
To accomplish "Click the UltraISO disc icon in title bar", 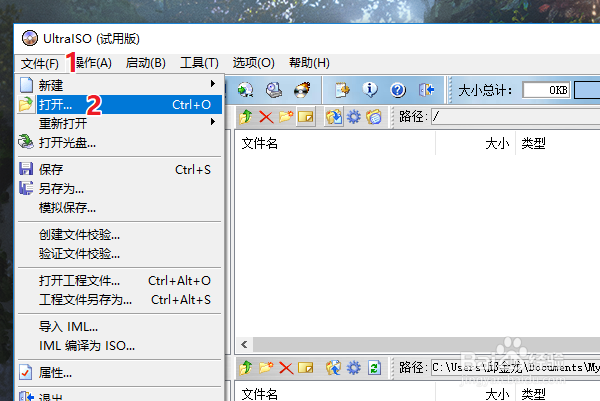I will tap(30, 38).
